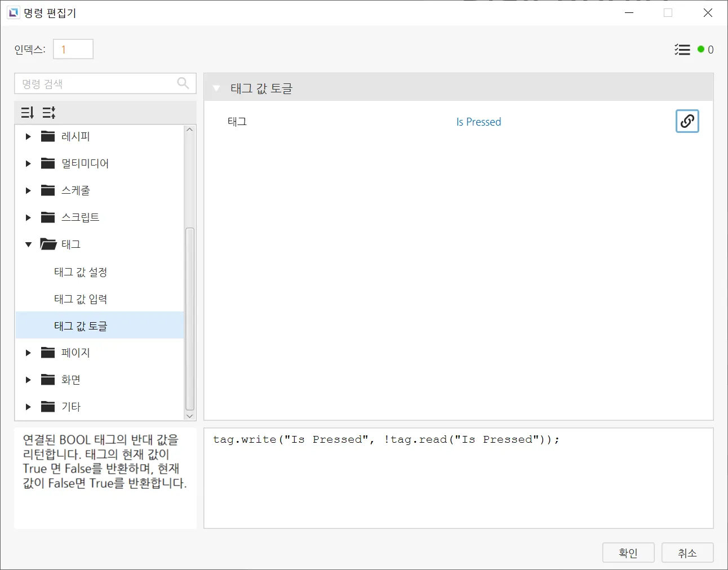
Task: Collapse the 태그 folder arrow
Action: 28,244
